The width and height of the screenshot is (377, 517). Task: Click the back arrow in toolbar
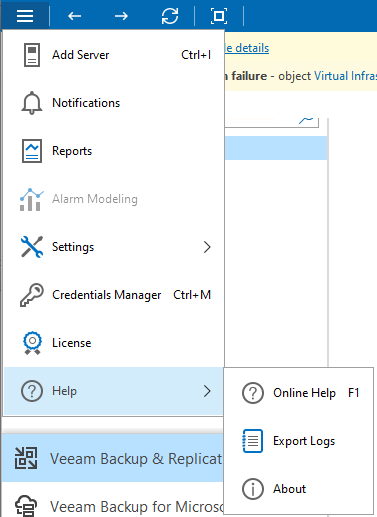coord(74,16)
